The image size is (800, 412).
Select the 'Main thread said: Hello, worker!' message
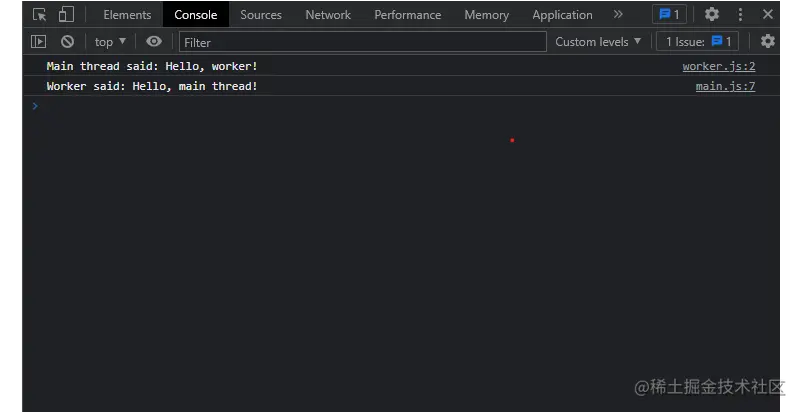[x=152, y=66]
